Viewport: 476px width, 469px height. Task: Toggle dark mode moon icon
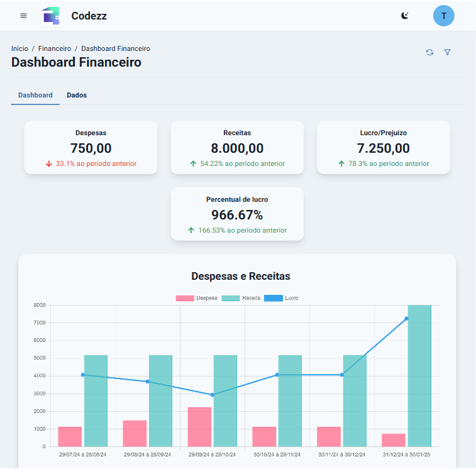pyautogui.click(x=405, y=16)
